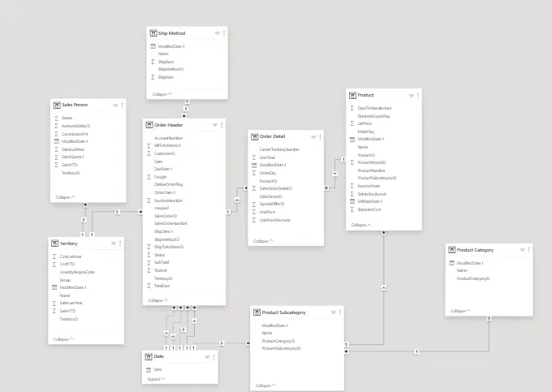Viewport: 552px width, 392px height.
Task: Collapse the Product Category table card
Action: [460, 311]
